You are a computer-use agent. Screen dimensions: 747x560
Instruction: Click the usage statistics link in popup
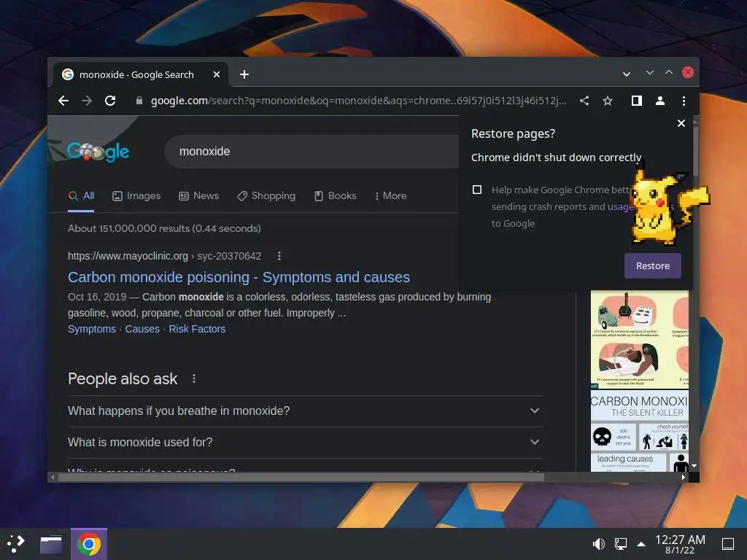(x=620, y=206)
